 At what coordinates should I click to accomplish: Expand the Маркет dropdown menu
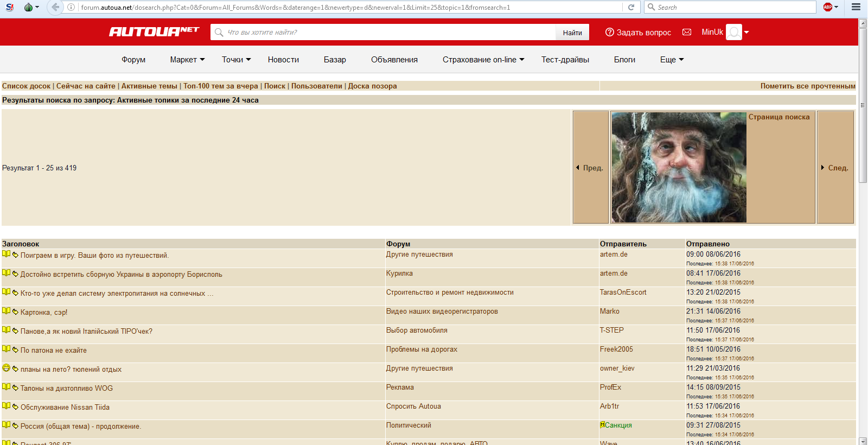(187, 60)
